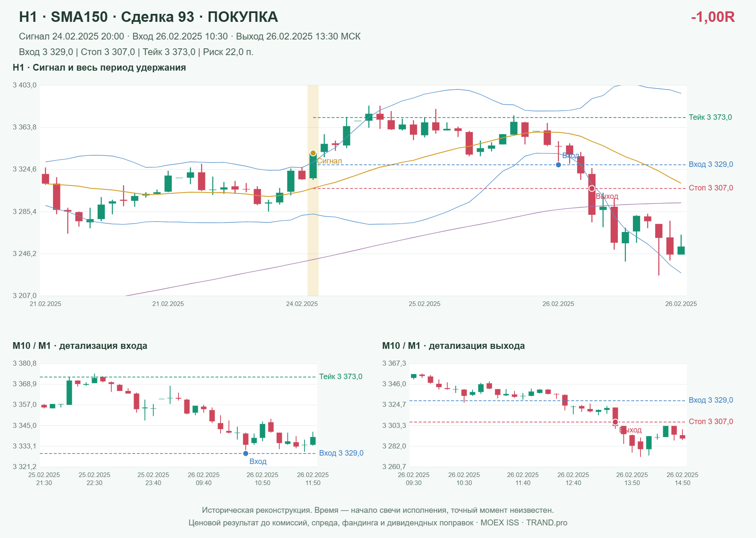The image size is (756, 538).
Task: Select the blue entry dot on the H1 chart
Action: pos(558,165)
